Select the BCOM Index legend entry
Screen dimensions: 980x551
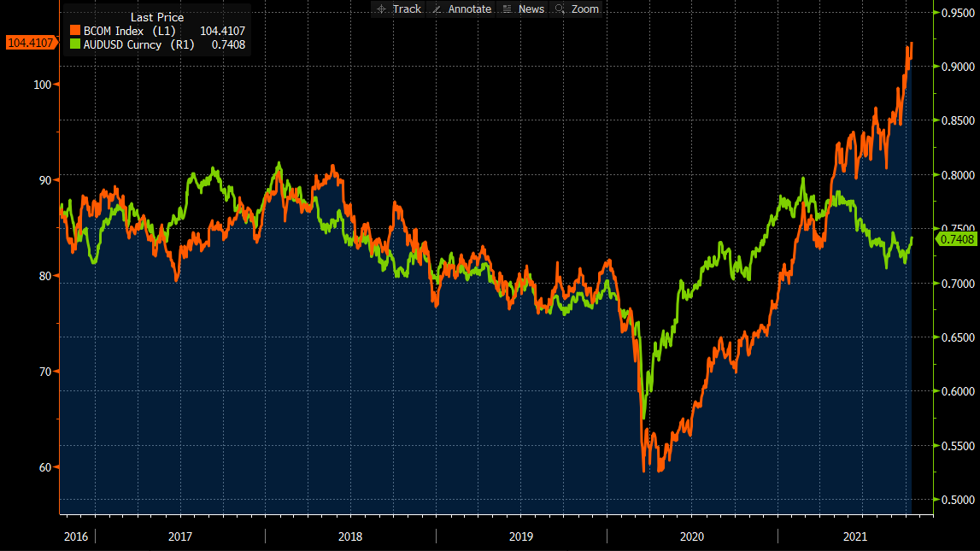[x=128, y=31]
